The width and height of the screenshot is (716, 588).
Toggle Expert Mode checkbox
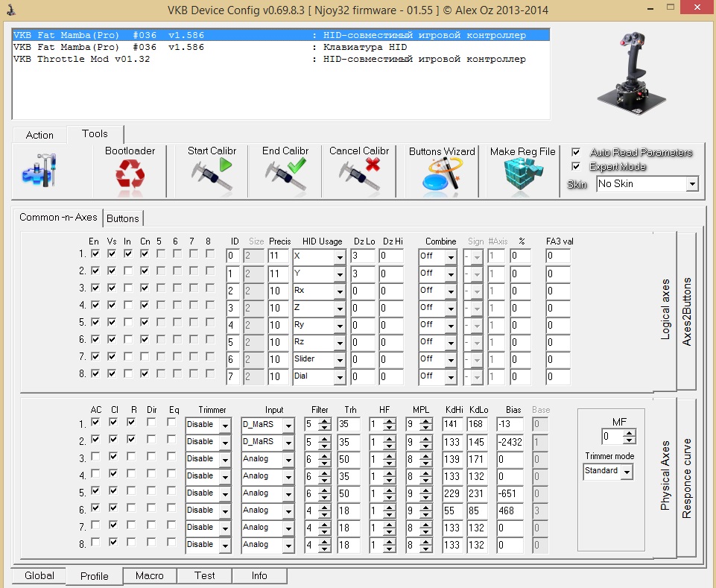pos(576,166)
